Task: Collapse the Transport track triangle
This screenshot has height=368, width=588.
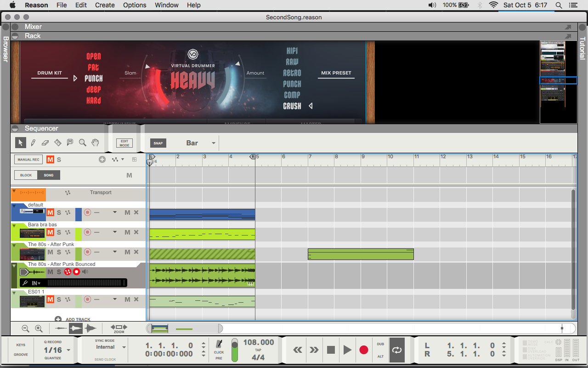Action: 14,191
